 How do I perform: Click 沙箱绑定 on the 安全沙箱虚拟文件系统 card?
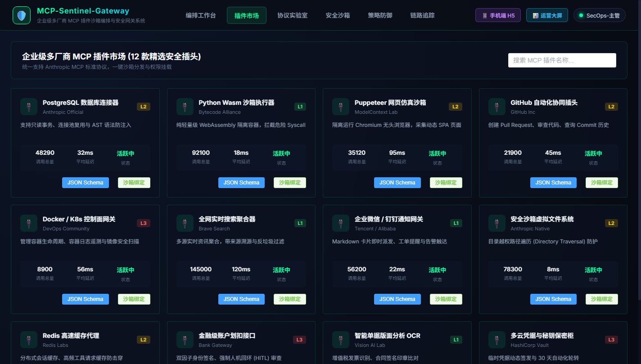click(602, 299)
